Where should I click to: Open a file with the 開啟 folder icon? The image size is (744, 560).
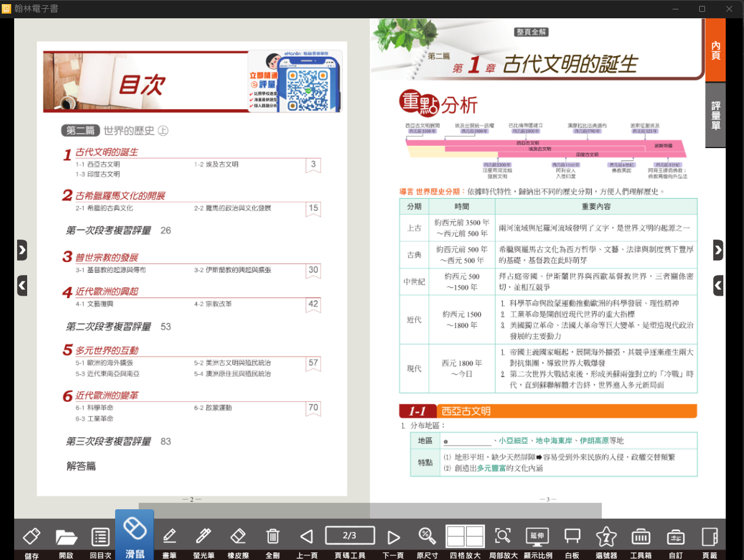tap(66, 537)
